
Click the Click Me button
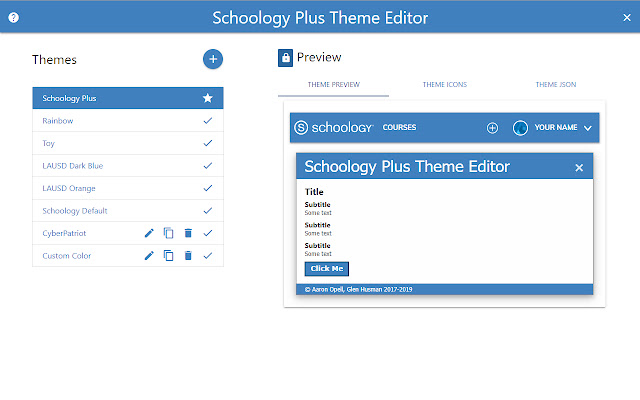327,269
